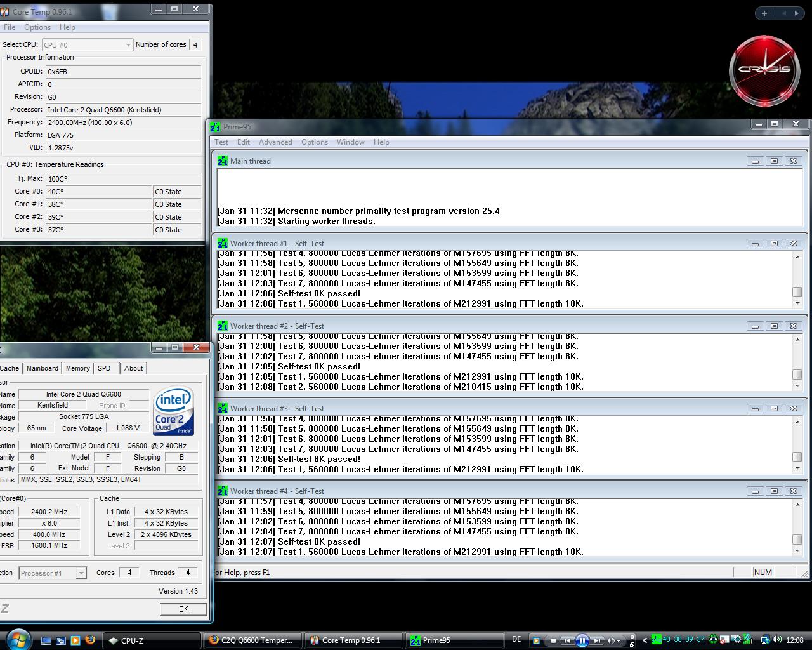The image size is (812, 650).
Task: Switch to Core Temp 0.96.1 taskbar button
Action: point(353,640)
